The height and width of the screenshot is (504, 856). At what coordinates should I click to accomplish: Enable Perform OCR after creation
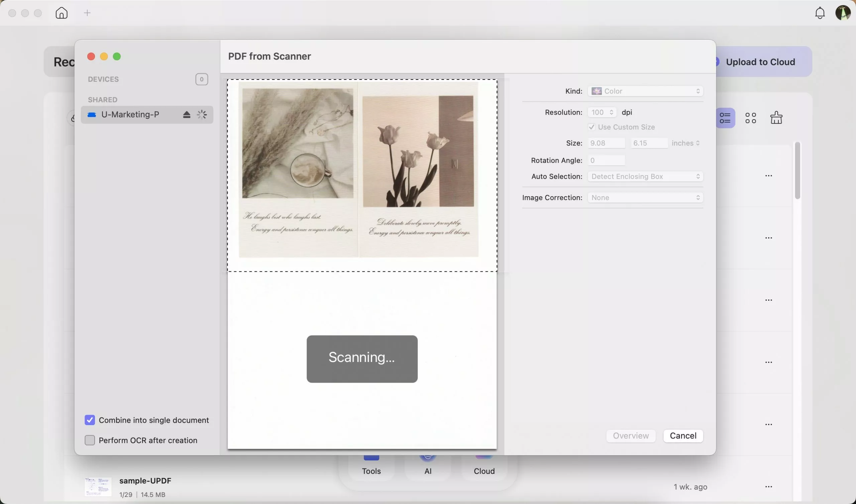90,440
